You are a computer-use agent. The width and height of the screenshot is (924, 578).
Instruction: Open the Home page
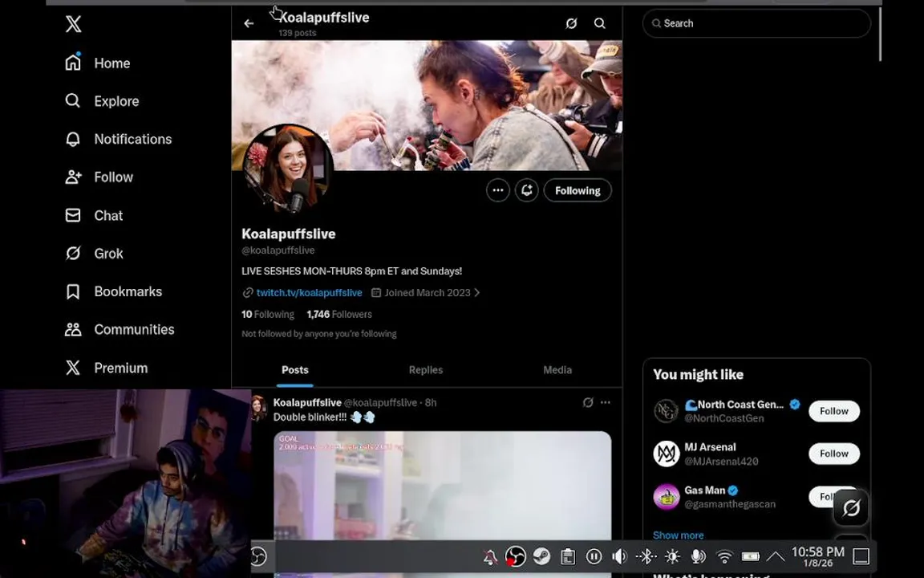(97, 63)
